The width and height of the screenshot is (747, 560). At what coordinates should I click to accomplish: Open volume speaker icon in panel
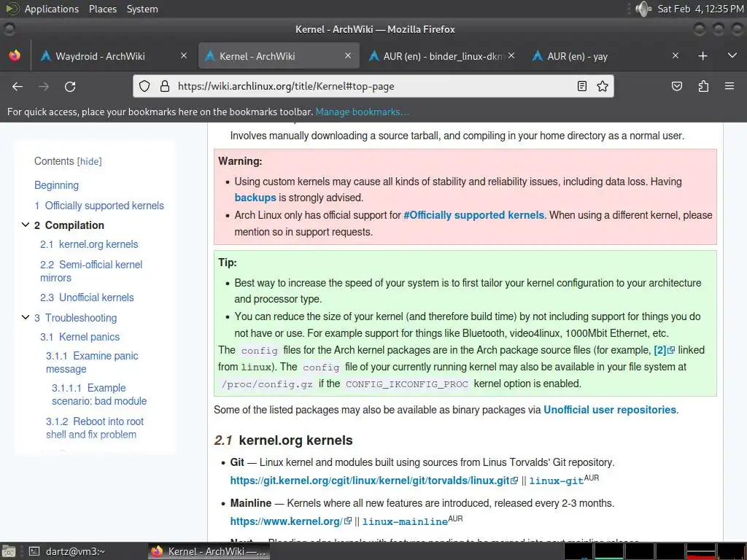click(643, 9)
